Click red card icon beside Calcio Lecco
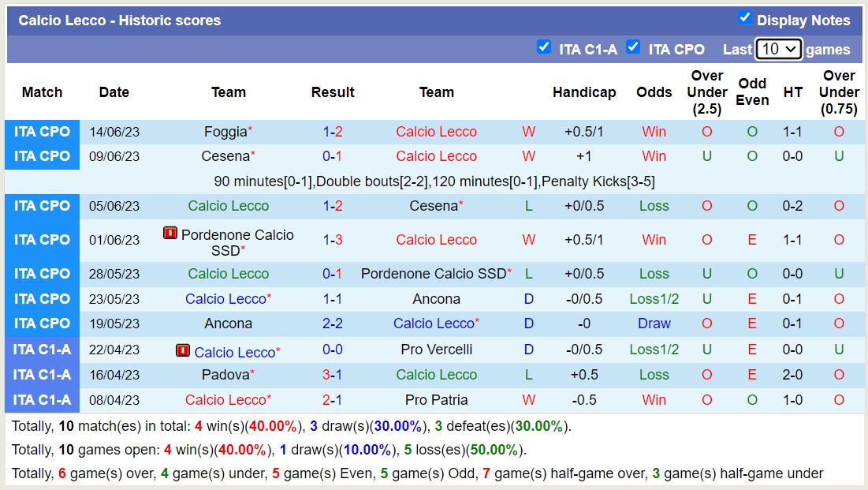The height and width of the screenshot is (490, 868). click(183, 350)
